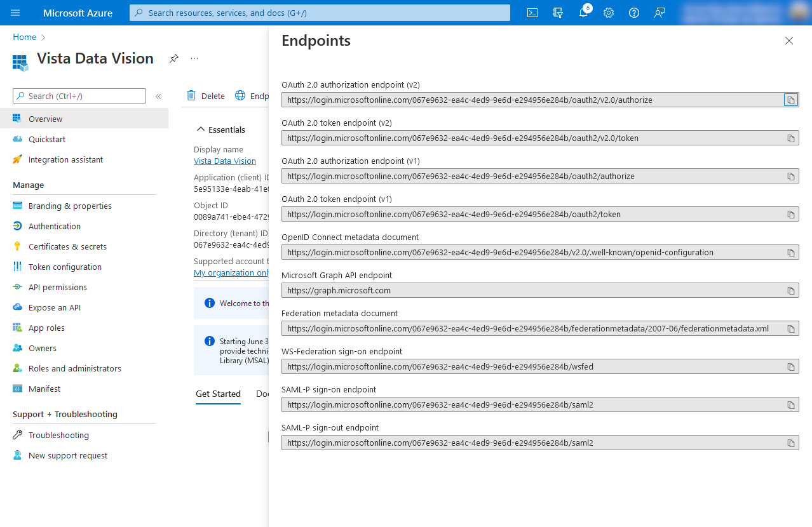812x527 pixels.
Task: Open the more options ellipsis beside the title
Action: coord(194,58)
